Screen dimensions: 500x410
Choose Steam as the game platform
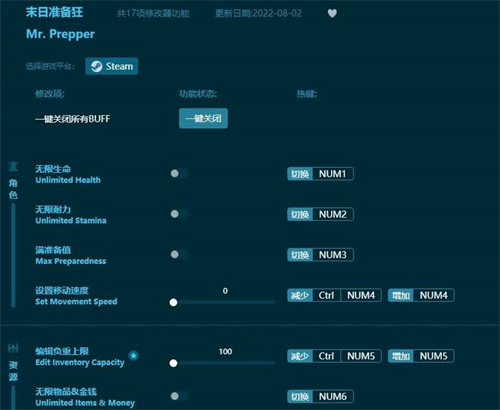pos(112,66)
